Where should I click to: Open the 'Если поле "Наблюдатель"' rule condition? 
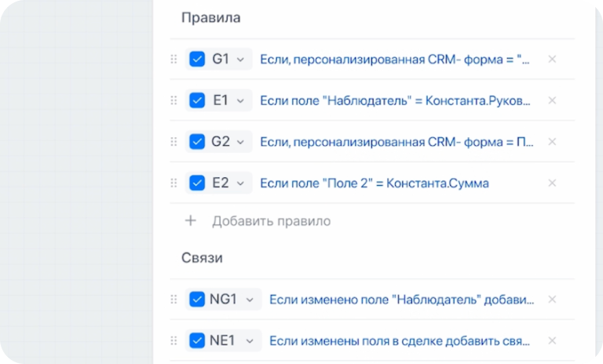[394, 100]
